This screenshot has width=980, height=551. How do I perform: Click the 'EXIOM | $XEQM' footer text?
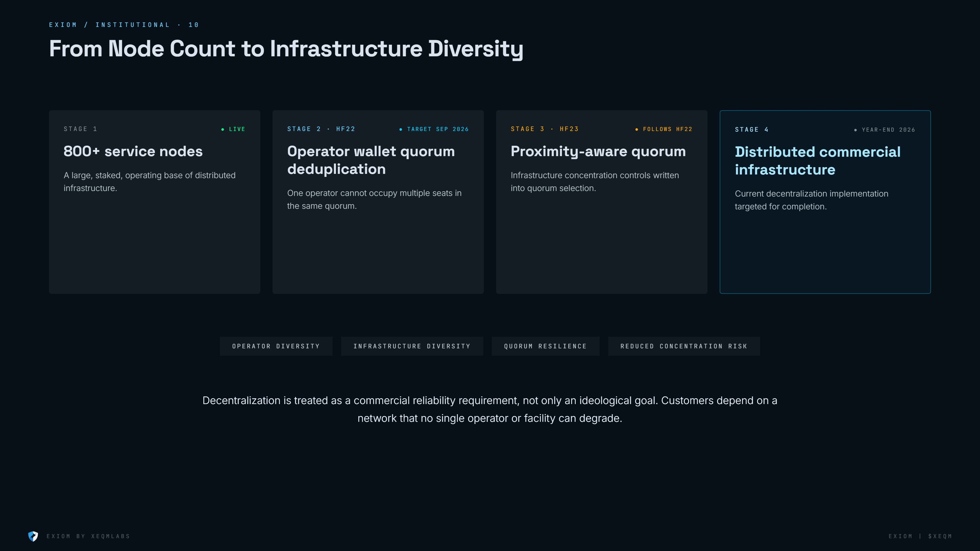[920, 536]
